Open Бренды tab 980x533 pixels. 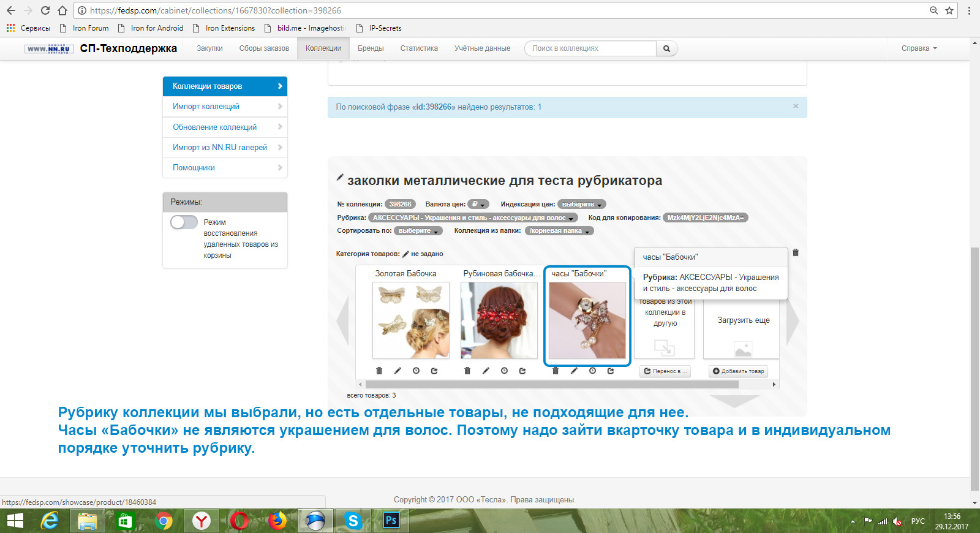(x=371, y=48)
